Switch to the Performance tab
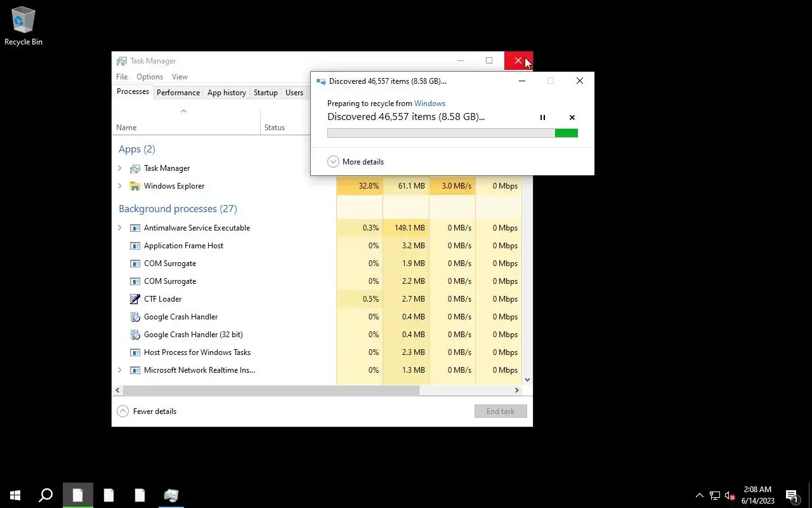Image resolution: width=812 pixels, height=508 pixels. [x=178, y=93]
